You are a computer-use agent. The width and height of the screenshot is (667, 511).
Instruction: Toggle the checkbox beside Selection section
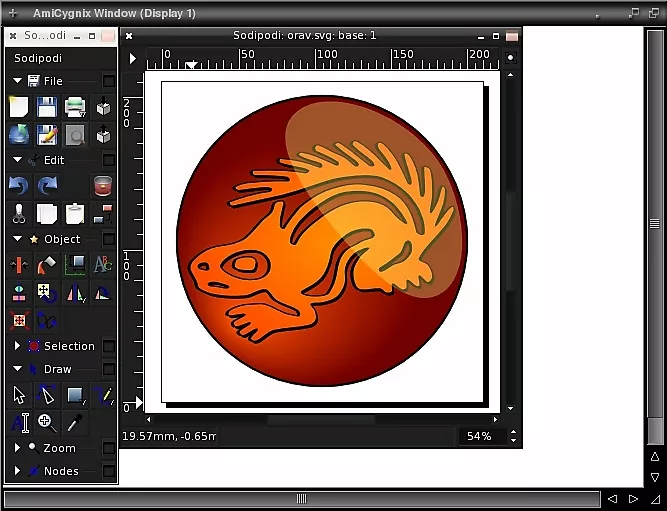(x=108, y=346)
